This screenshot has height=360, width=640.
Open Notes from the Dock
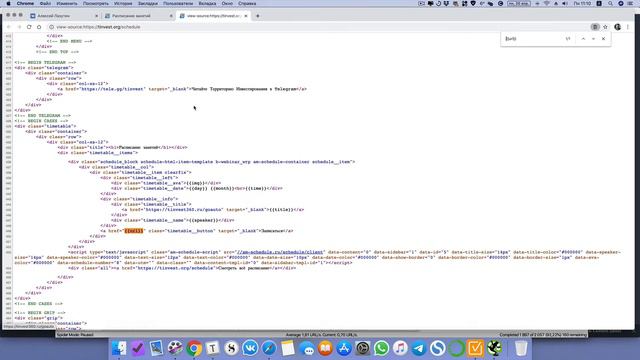[288, 348]
